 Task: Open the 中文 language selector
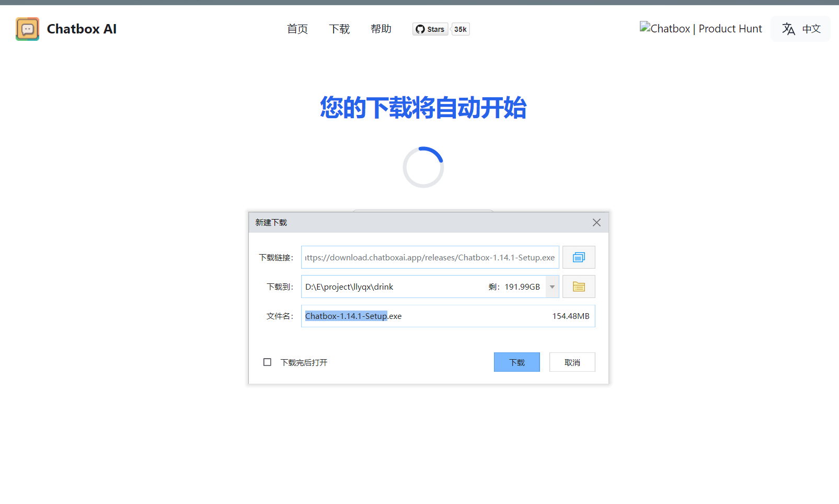tap(811, 29)
